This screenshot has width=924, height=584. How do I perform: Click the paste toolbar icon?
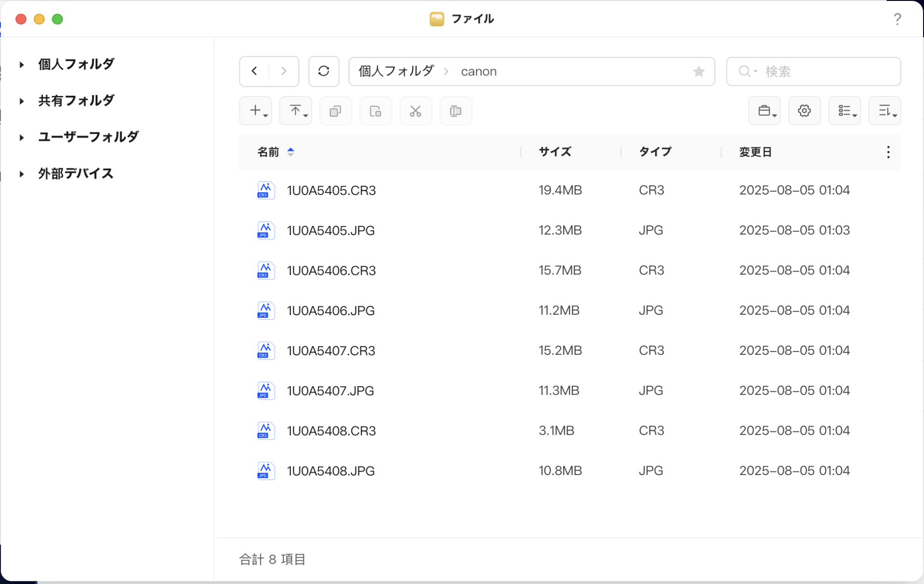(x=375, y=111)
